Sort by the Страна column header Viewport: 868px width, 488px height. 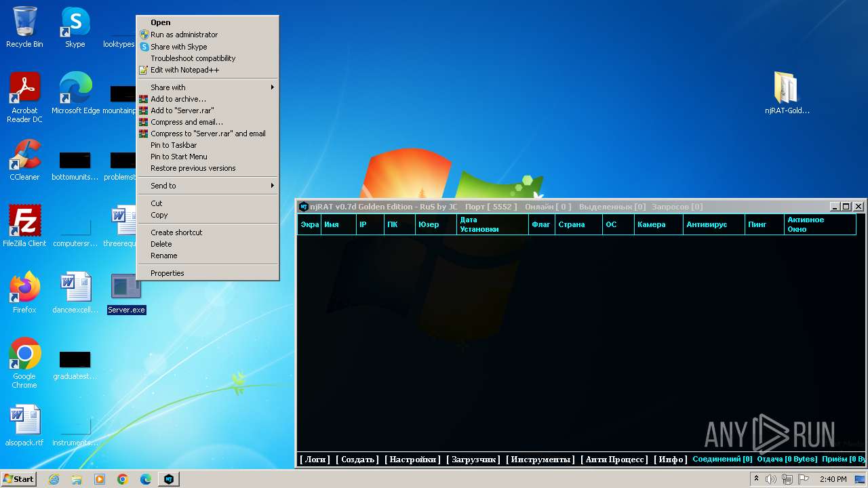click(x=578, y=224)
